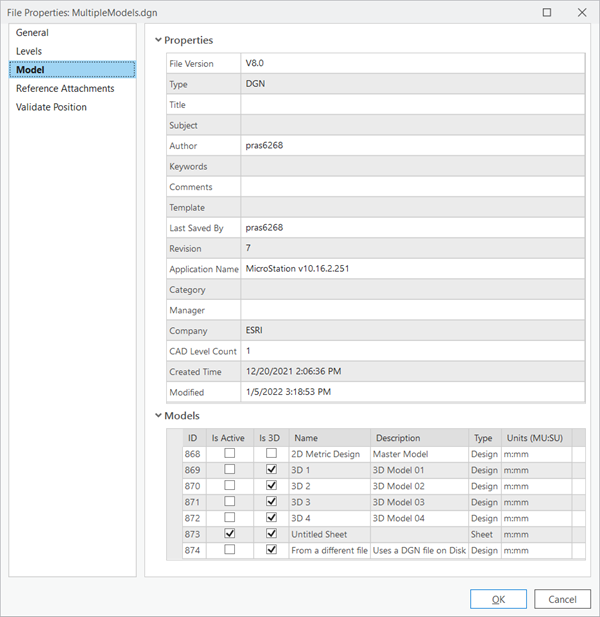
Task: Toggle Is 3D checkbox for 3D 1 model
Action: click(270, 469)
